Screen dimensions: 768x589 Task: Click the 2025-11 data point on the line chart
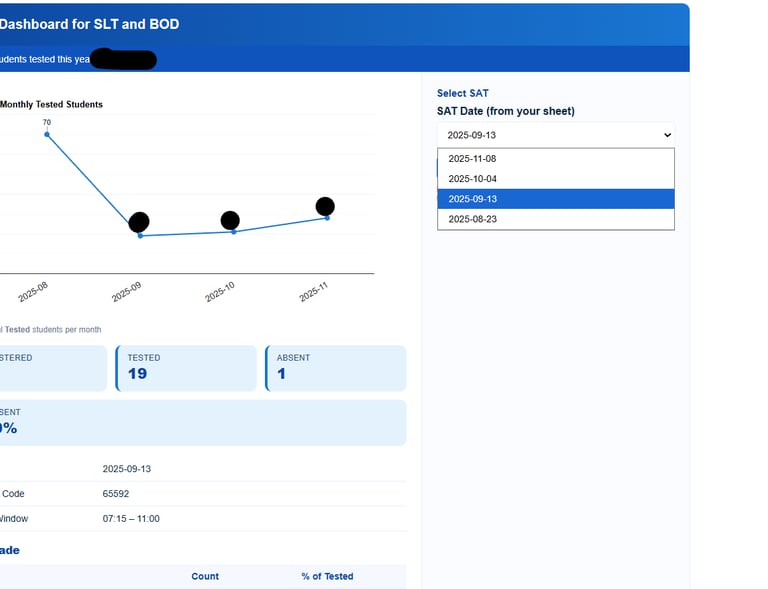pos(327,218)
